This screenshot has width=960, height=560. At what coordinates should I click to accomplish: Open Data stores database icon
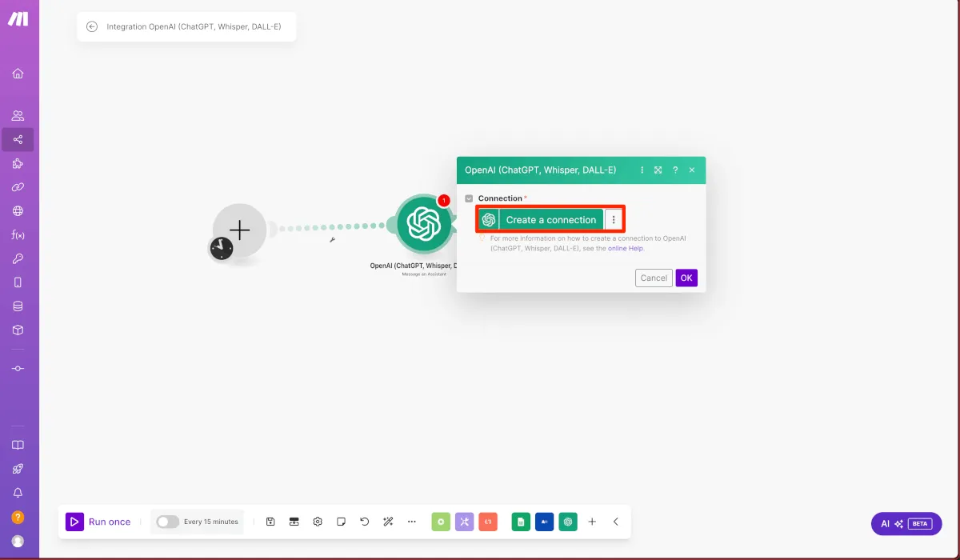(18, 306)
